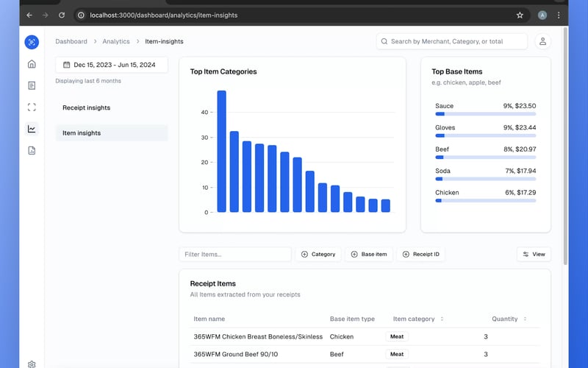Click the Dashboard breadcrumb link
The height and width of the screenshot is (368, 588).
point(71,42)
